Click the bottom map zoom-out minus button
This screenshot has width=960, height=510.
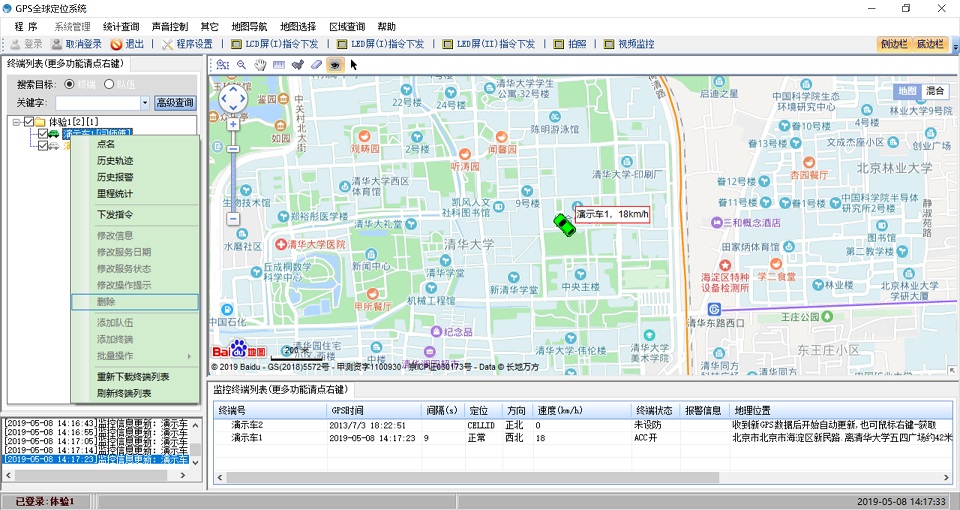coord(233,219)
